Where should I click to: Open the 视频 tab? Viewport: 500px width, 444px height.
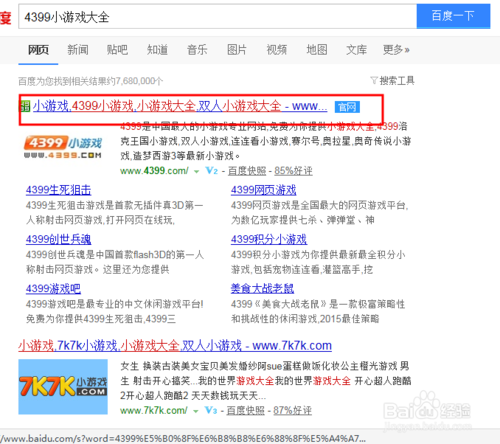[277, 50]
